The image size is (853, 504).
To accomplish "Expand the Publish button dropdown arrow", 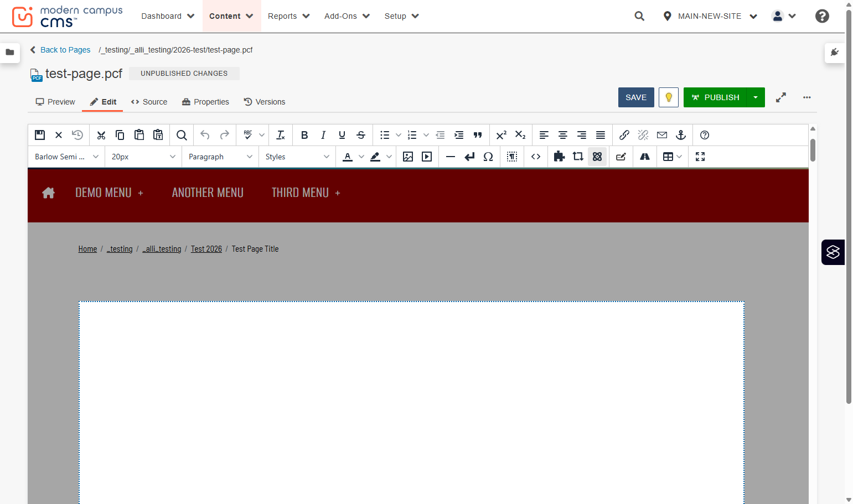I will pos(756,97).
